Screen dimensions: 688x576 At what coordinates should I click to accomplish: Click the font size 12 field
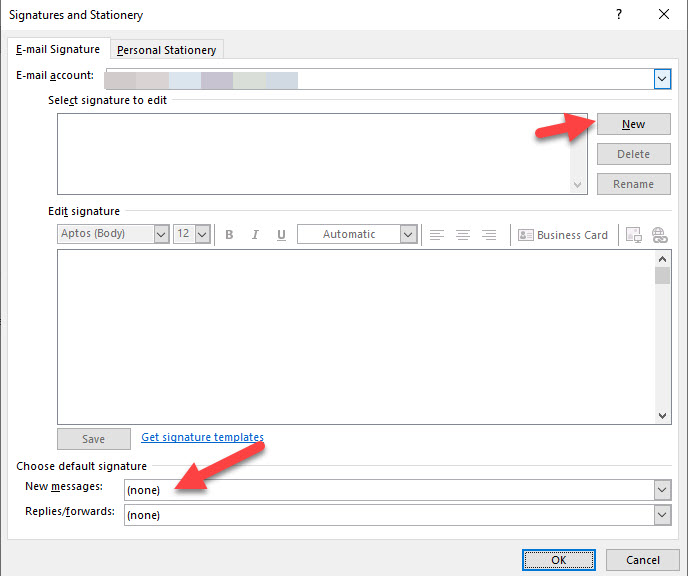click(x=184, y=234)
